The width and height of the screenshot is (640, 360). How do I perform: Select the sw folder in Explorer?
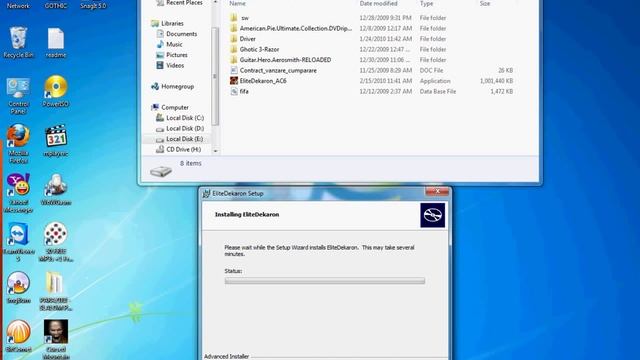pos(244,18)
